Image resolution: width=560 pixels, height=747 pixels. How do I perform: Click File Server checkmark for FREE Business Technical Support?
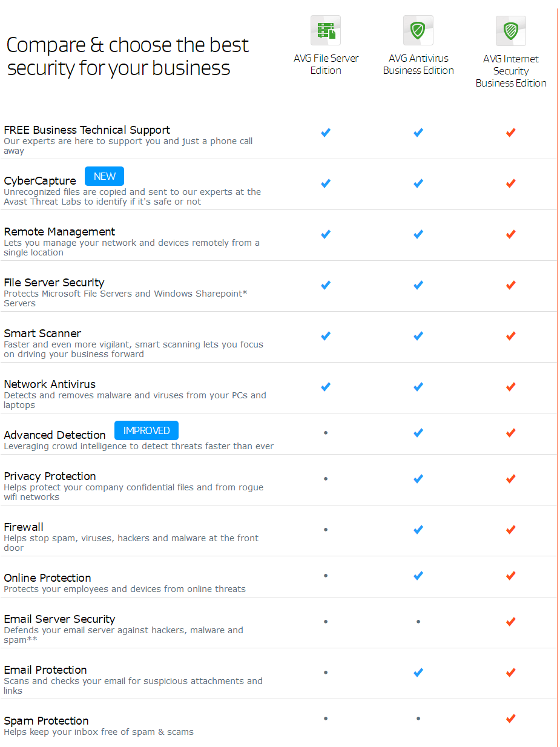[326, 132]
